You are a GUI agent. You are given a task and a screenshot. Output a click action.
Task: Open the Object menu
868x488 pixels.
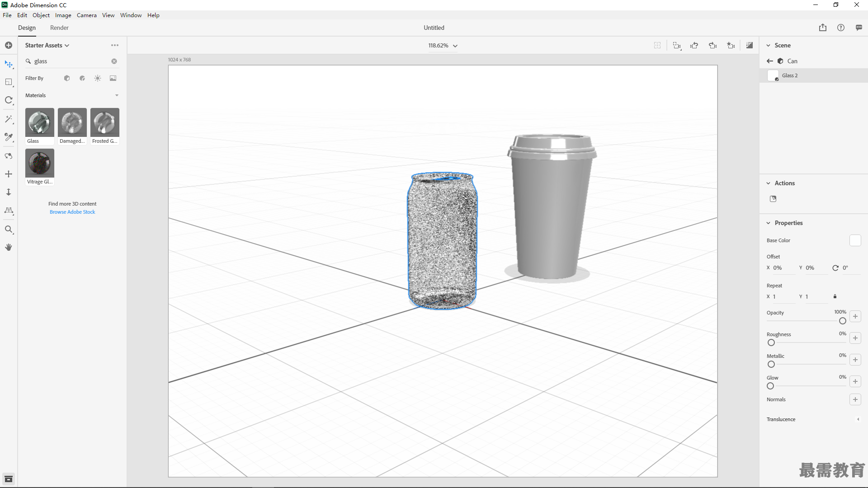tap(41, 15)
